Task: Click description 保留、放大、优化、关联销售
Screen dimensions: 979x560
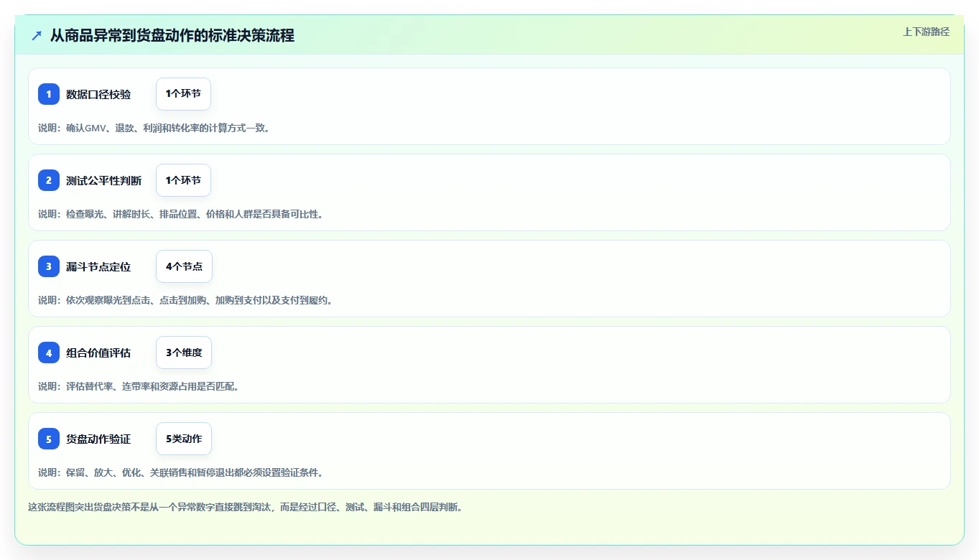Action: point(180,472)
